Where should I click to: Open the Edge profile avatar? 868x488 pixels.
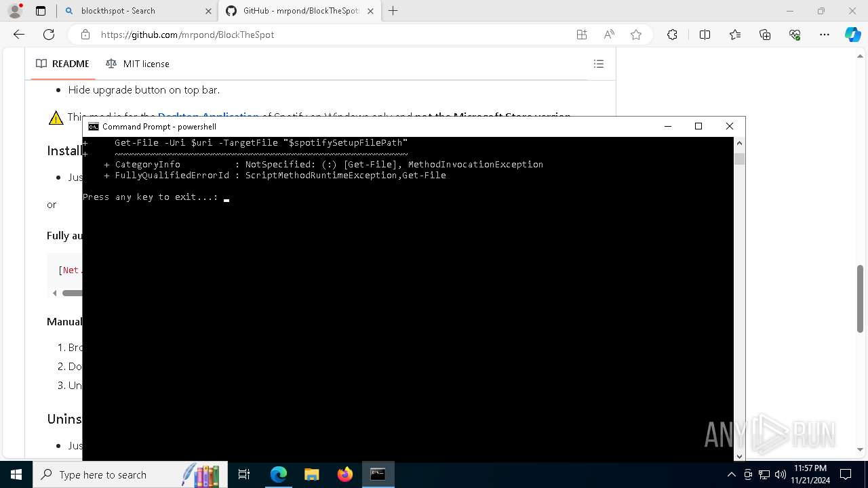[15, 11]
